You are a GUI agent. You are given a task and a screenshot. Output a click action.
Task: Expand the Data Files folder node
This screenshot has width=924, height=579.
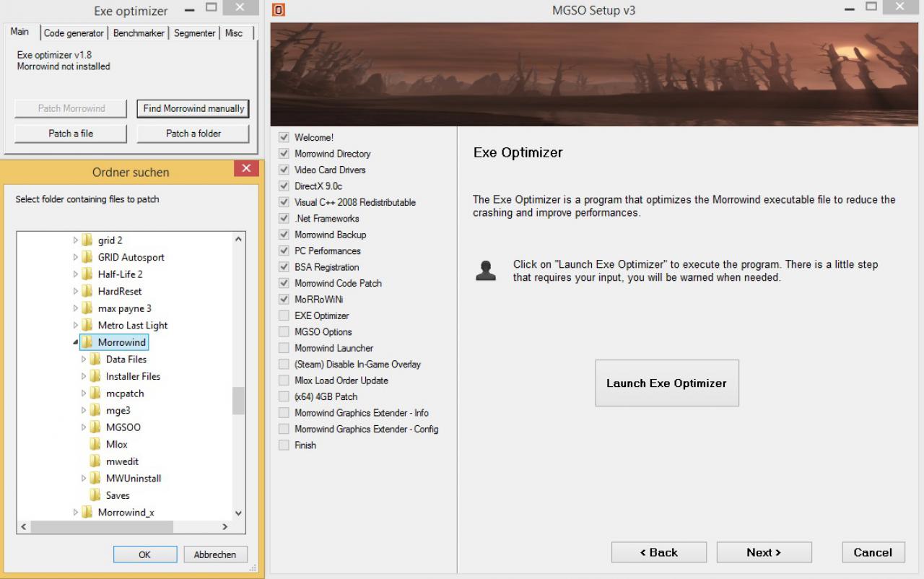tap(84, 359)
